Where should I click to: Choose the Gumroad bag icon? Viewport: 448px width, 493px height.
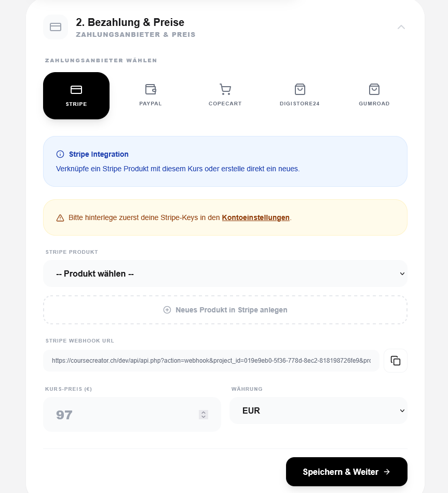374,89
